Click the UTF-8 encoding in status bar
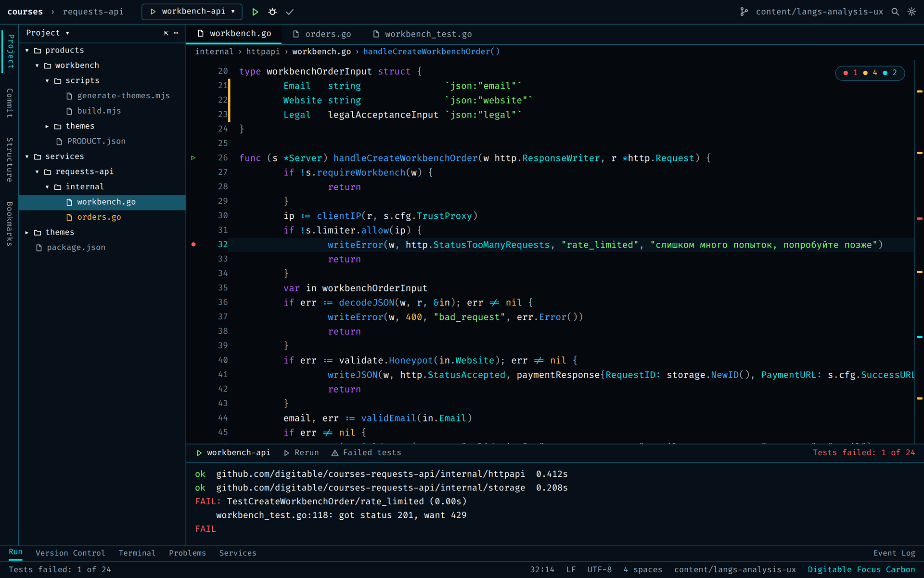The image size is (924, 578). (599, 569)
